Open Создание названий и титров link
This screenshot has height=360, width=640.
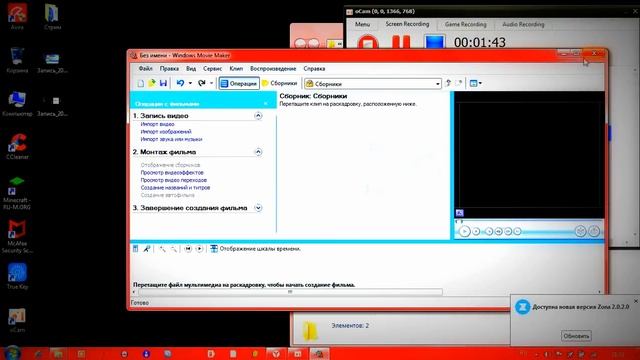(175, 188)
